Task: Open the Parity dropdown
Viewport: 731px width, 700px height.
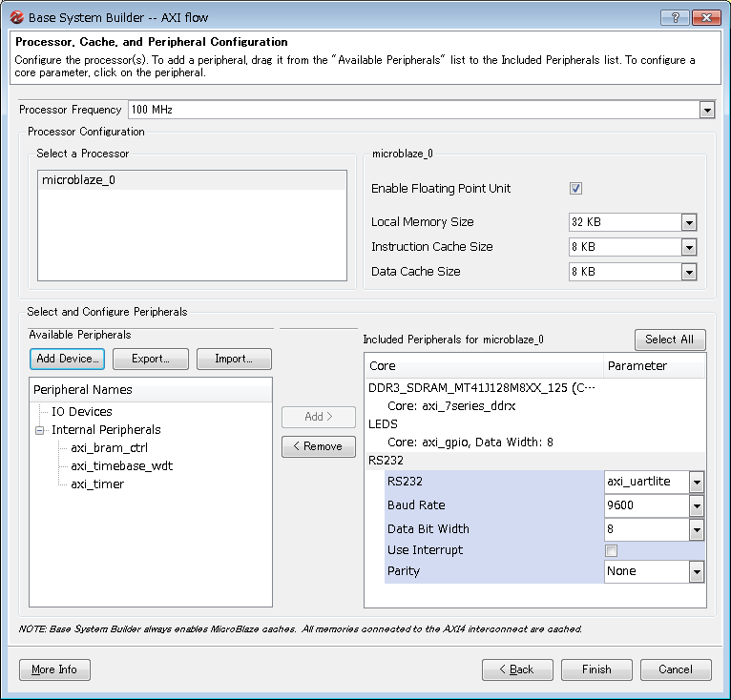Action: 697,571
